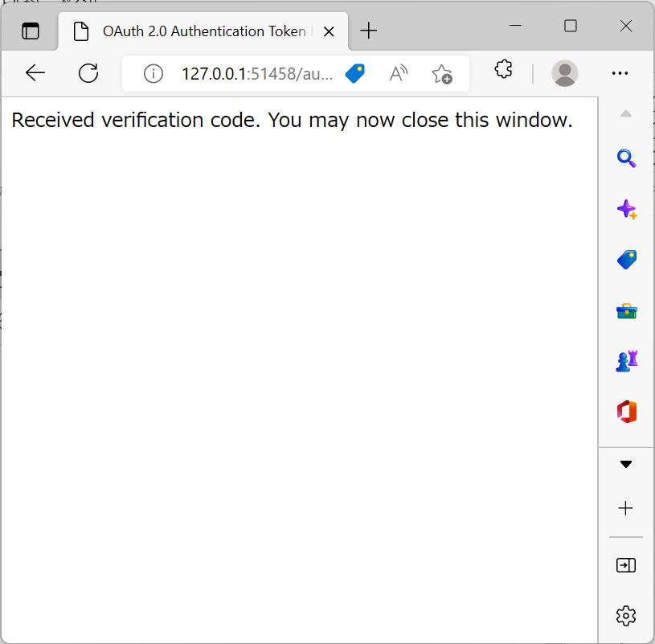Click the address bar URL 127.0.0.1:51458
The height and width of the screenshot is (644, 655).
click(257, 74)
